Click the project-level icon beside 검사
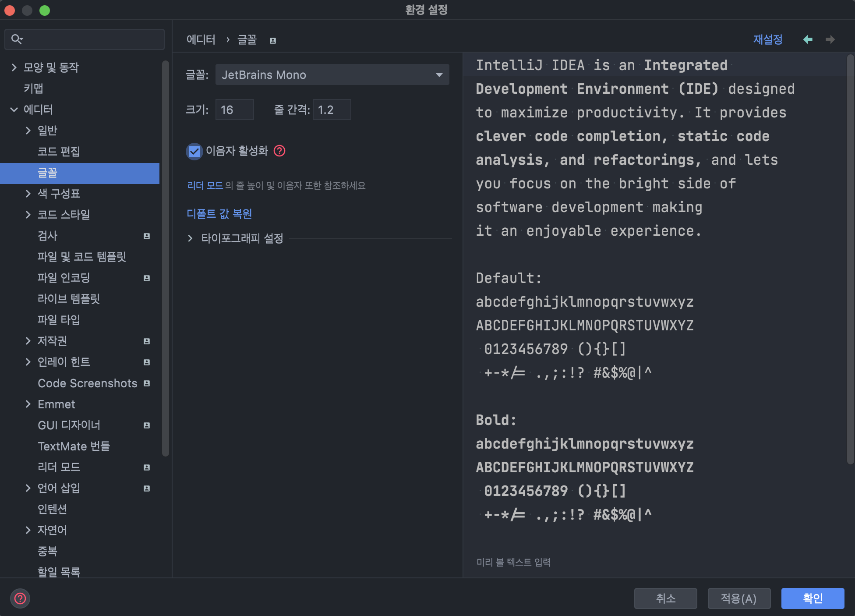 [147, 236]
